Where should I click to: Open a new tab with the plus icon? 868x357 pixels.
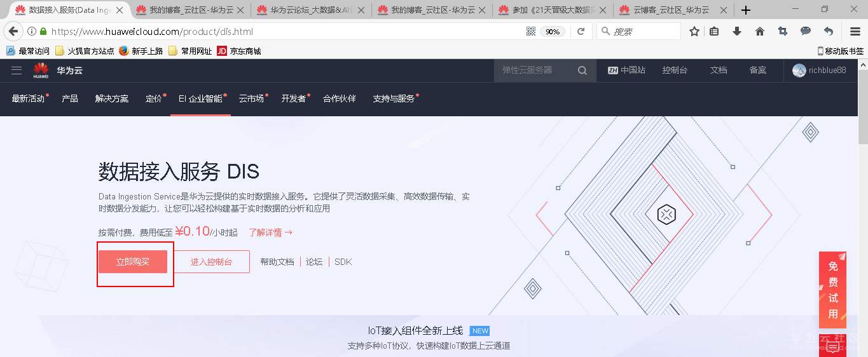click(x=746, y=10)
